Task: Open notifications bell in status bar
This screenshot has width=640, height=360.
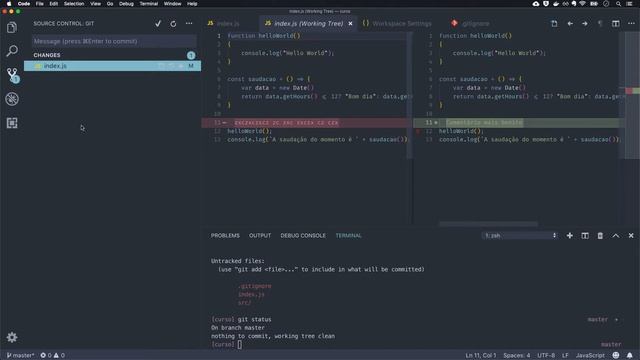Action: point(630,355)
